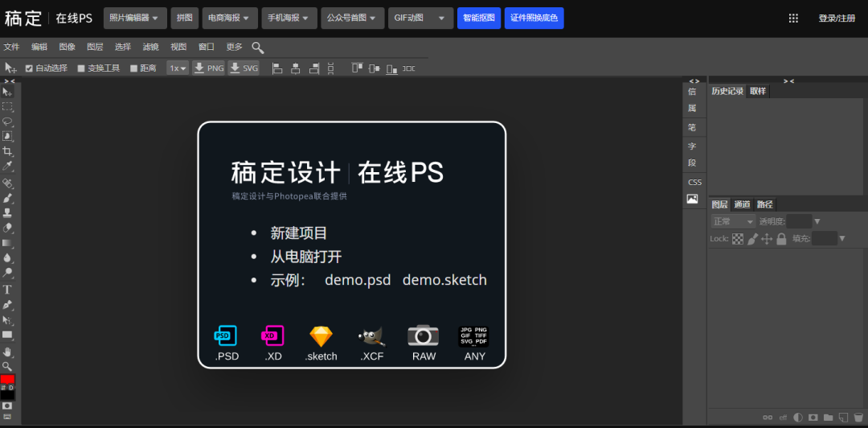Select the Move tool in the left toolbar
The image size is (868, 428).
[x=7, y=92]
